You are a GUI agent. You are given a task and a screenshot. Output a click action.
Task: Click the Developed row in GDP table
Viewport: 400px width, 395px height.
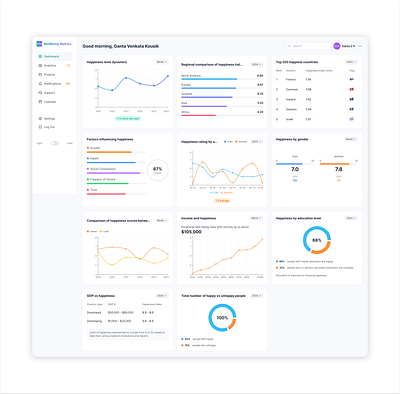[128, 312]
